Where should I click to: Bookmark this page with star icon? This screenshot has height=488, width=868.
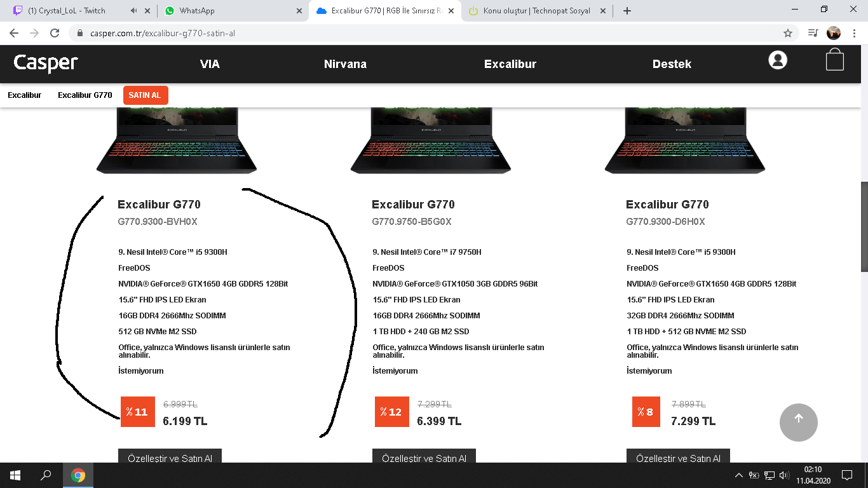click(788, 33)
